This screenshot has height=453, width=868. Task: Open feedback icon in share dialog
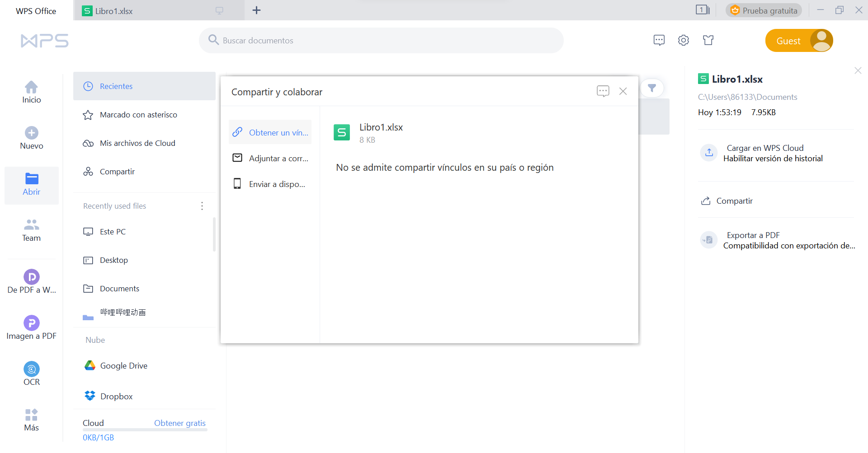(x=603, y=91)
